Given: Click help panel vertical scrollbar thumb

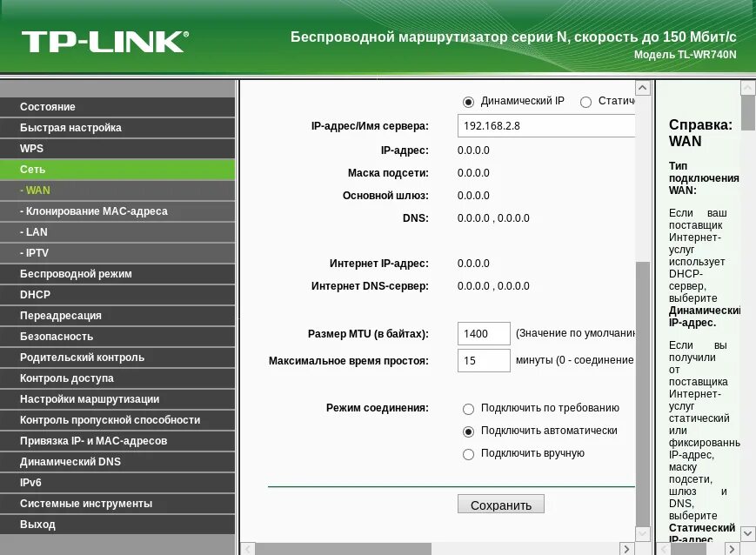Looking at the screenshot, I should coord(748,113).
